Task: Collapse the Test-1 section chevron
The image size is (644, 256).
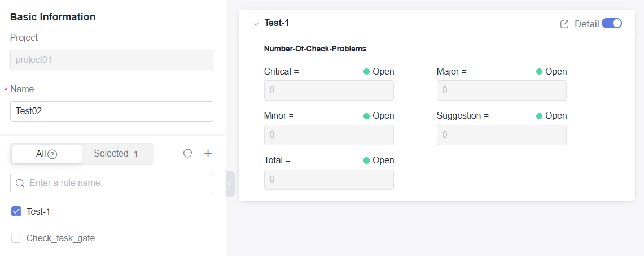Action: (x=256, y=24)
